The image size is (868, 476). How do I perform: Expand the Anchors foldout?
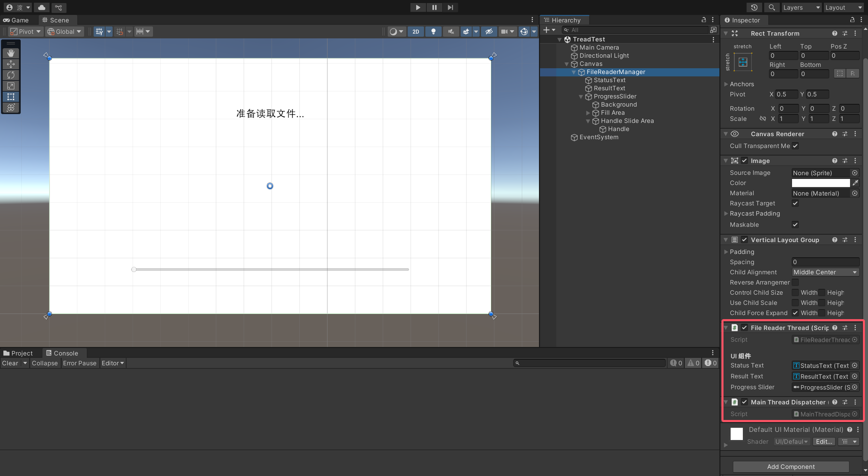726,84
